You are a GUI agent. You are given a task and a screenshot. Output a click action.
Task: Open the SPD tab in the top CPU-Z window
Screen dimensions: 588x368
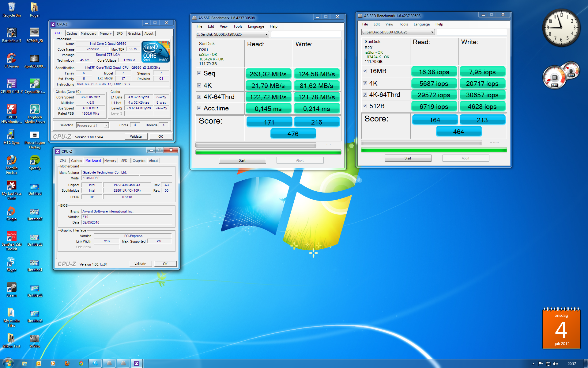(x=120, y=33)
